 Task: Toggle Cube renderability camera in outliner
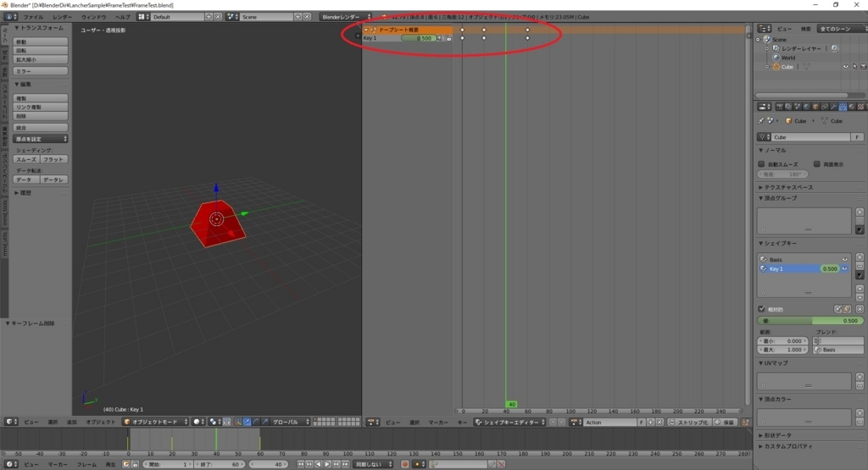(x=864, y=66)
